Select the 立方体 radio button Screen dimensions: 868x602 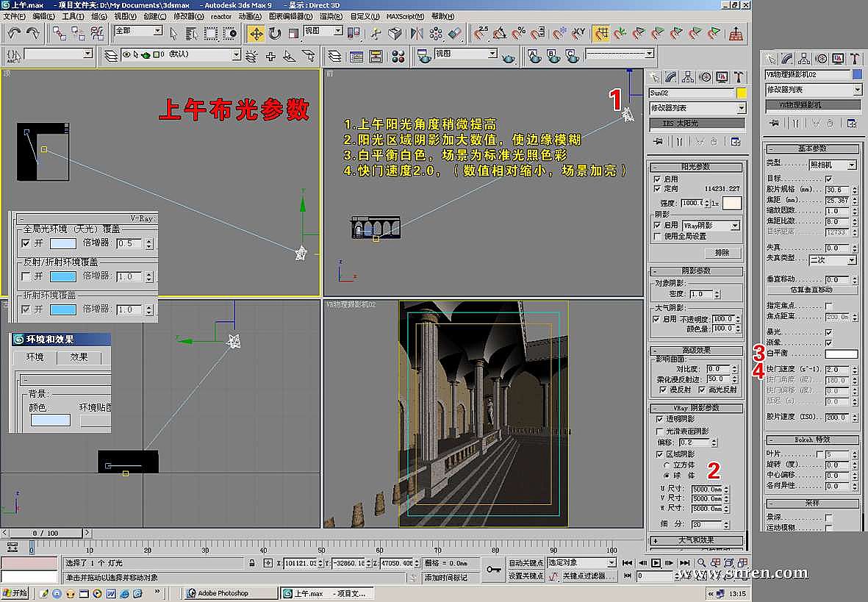667,465
